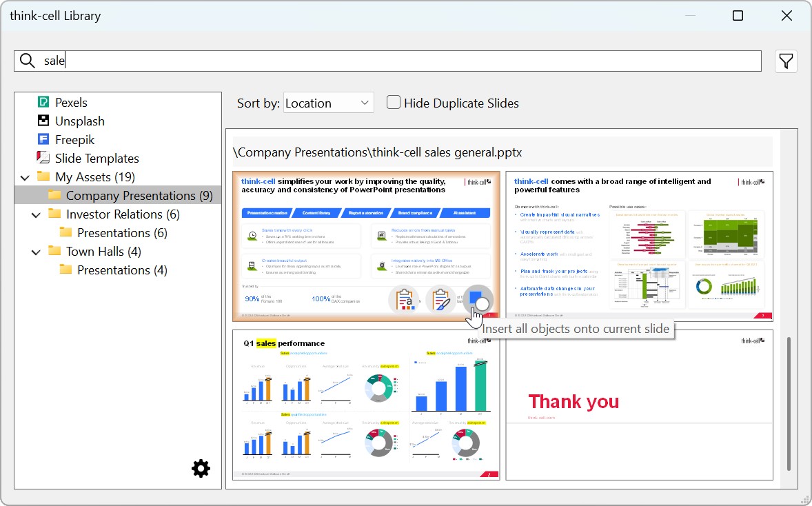Collapse the My Assets folder tree
This screenshot has height=506, width=812.
click(x=26, y=178)
